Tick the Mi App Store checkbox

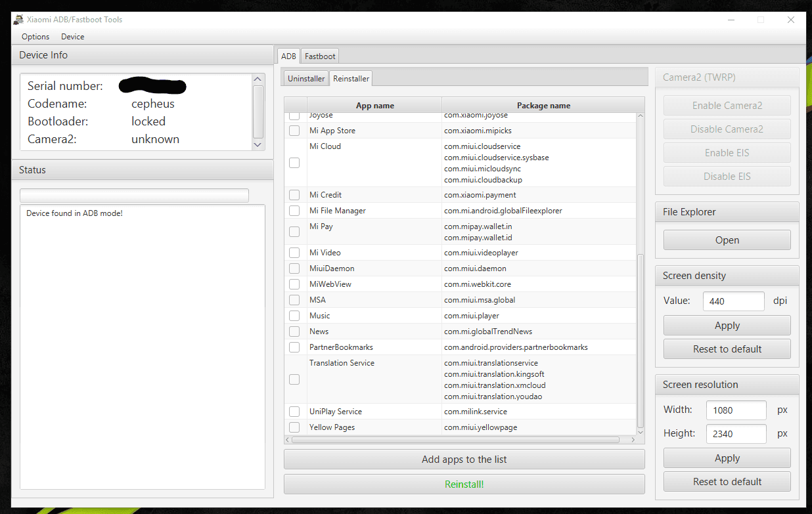point(294,131)
